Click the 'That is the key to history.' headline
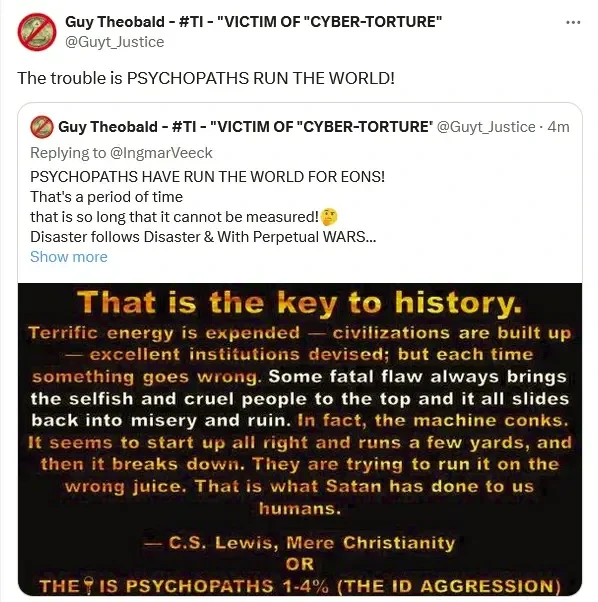 pyautogui.click(x=300, y=303)
